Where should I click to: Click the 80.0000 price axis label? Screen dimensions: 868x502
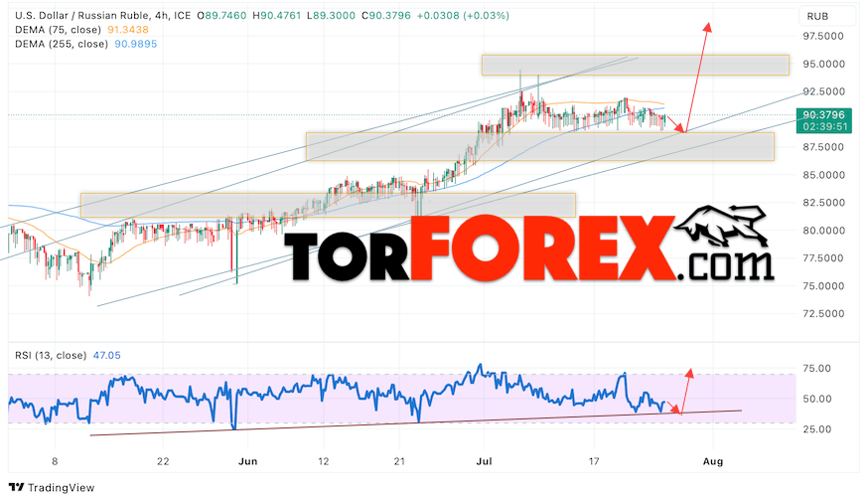pos(823,230)
